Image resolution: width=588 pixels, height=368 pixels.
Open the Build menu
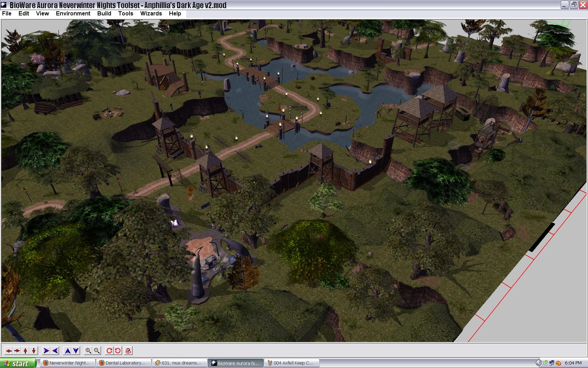point(104,13)
